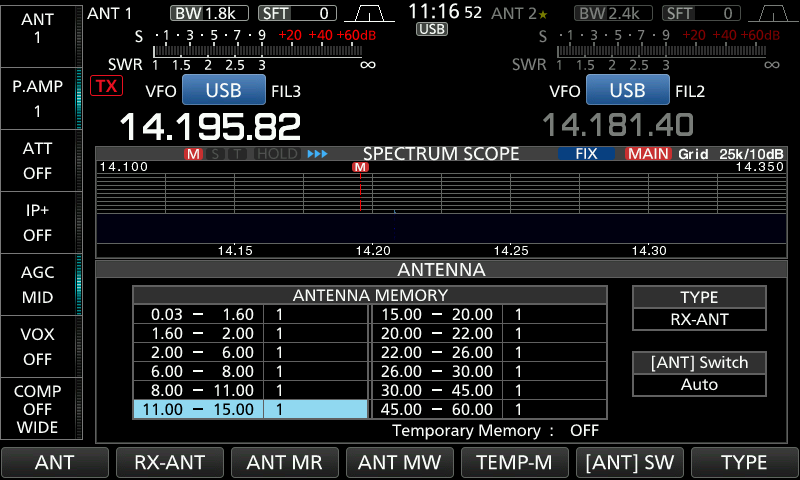Click the blue scope speed arrows icon
This screenshot has height=480, width=800.
click(317, 154)
